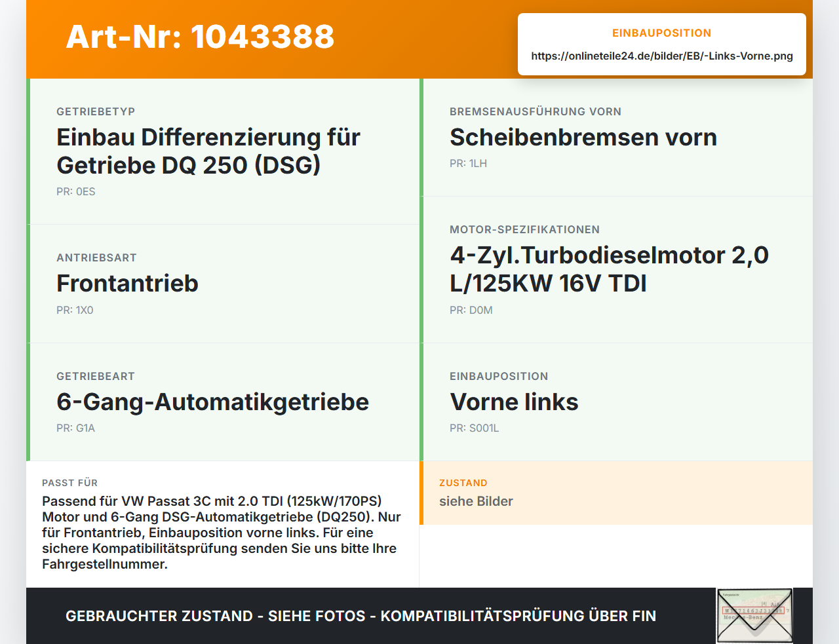Select the 6-Gang-Automatikgetriebe value
The image size is (839, 644).
point(212,402)
